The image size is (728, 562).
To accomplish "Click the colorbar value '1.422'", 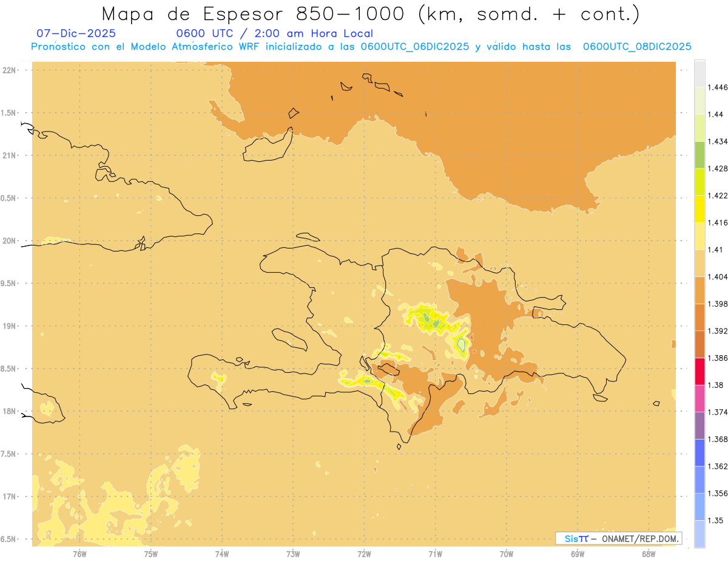I will coord(718,196).
